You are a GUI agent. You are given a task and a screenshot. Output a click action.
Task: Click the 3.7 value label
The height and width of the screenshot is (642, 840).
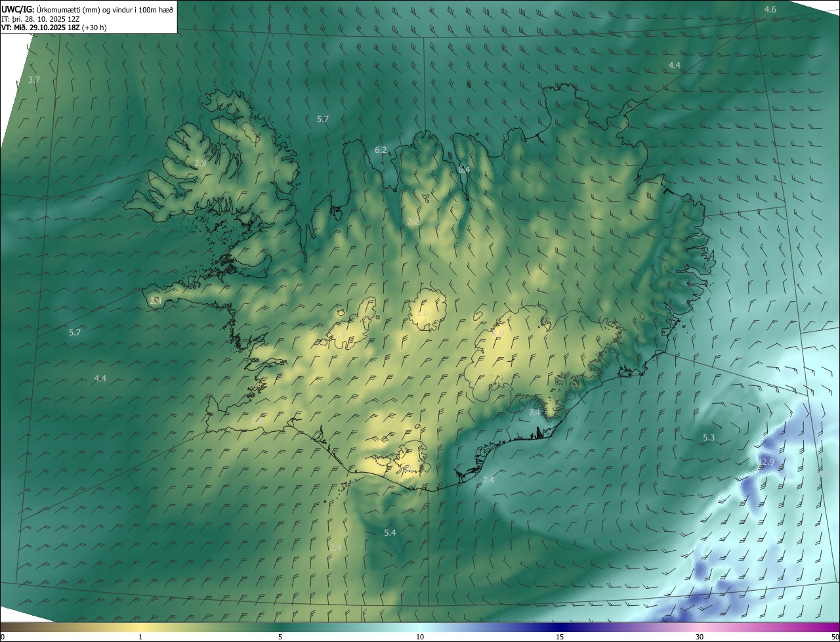34,79
